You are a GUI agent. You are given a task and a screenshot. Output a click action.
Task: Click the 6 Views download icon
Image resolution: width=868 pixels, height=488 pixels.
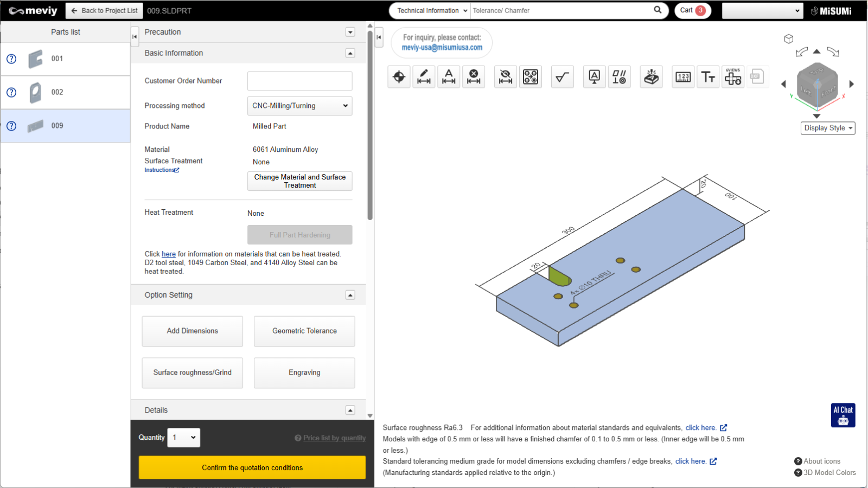point(733,77)
